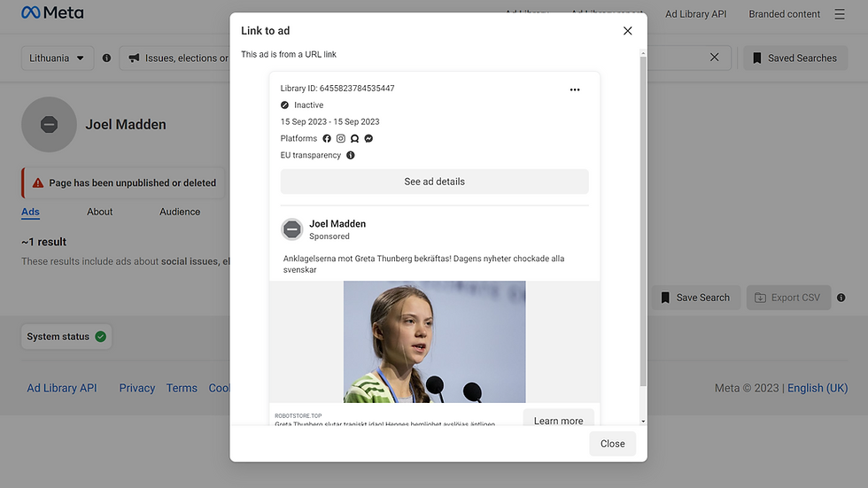Click Joel Madden page profile picture
The height and width of the screenshot is (488, 868).
click(49, 125)
